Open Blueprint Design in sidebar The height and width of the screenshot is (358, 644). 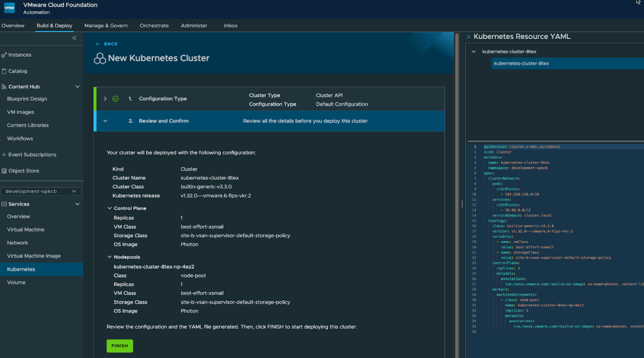click(27, 99)
